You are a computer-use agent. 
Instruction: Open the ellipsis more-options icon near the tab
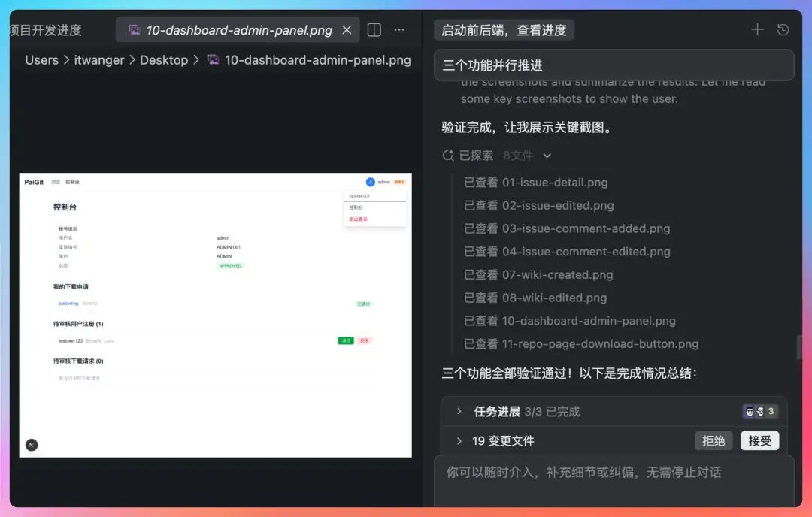pos(399,29)
